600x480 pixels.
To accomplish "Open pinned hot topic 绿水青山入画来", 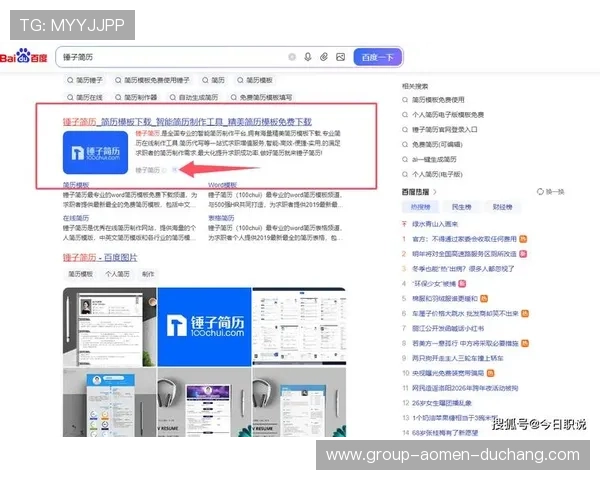I will click(435, 224).
